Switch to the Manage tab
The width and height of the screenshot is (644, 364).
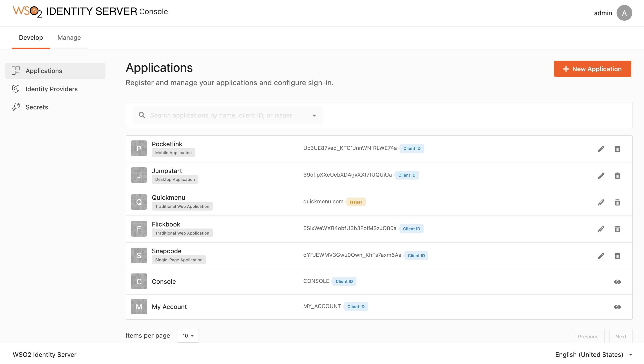[x=69, y=38]
